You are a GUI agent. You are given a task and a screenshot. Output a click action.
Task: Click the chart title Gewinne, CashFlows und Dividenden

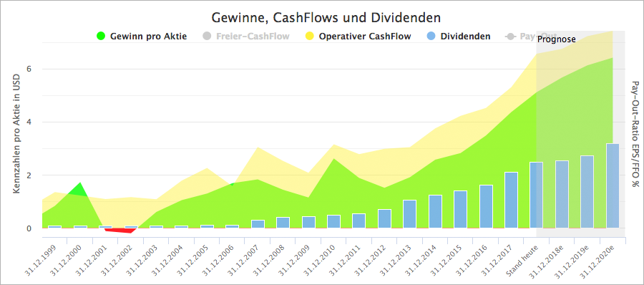tap(326, 18)
